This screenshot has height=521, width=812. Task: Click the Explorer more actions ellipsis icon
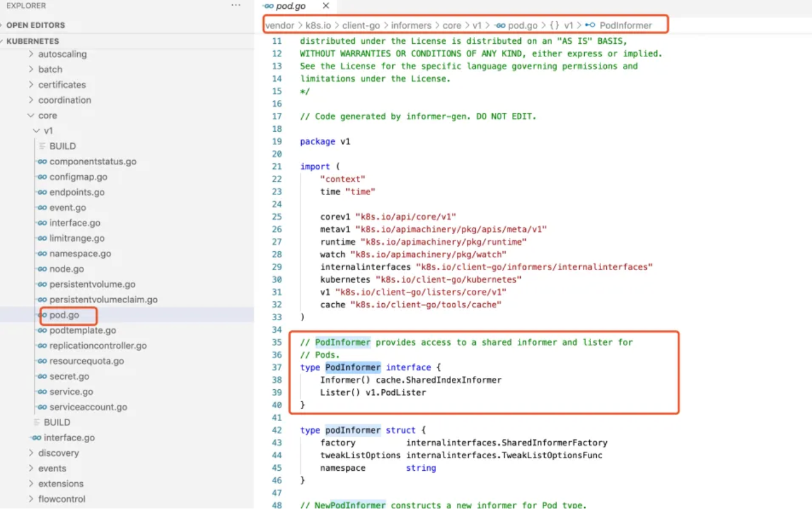(236, 6)
